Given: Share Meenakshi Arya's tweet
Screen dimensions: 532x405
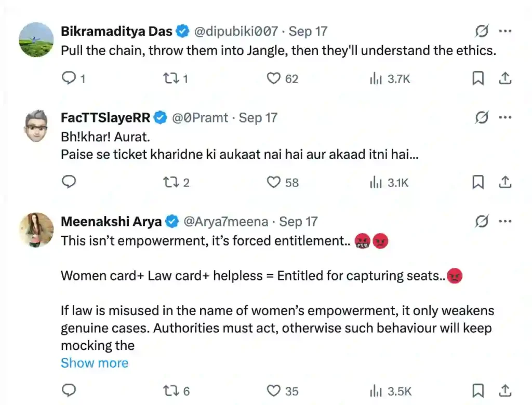Looking at the screenshot, I should pyautogui.click(x=505, y=390).
